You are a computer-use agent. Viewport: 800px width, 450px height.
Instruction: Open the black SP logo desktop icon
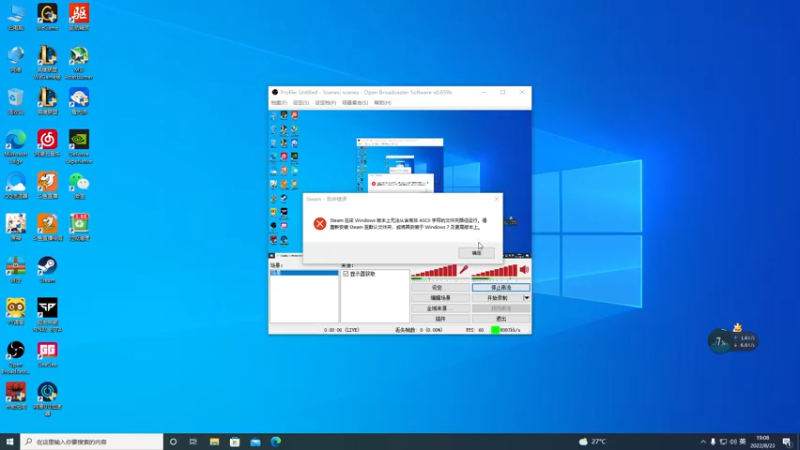tap(47, 315)
